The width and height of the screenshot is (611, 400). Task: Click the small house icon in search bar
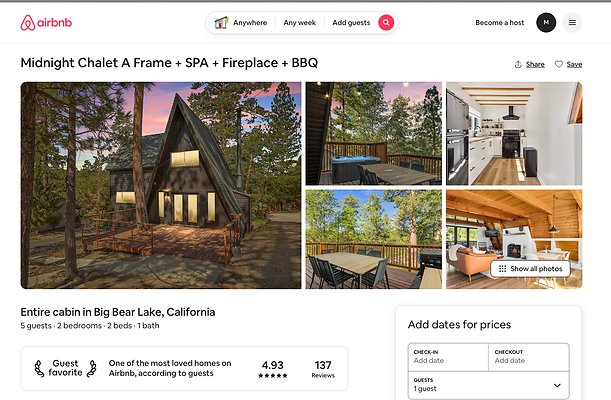(x=221, y=22)
